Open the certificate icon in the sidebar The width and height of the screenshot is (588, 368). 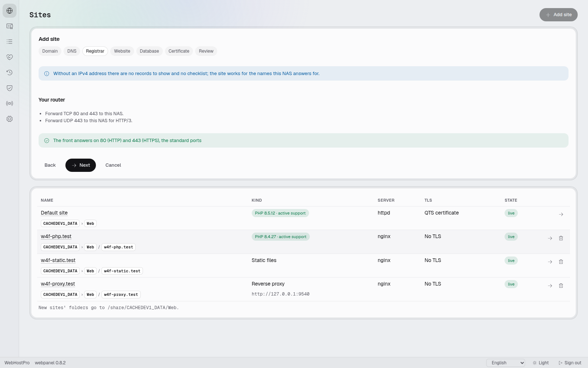pos(10,26)
